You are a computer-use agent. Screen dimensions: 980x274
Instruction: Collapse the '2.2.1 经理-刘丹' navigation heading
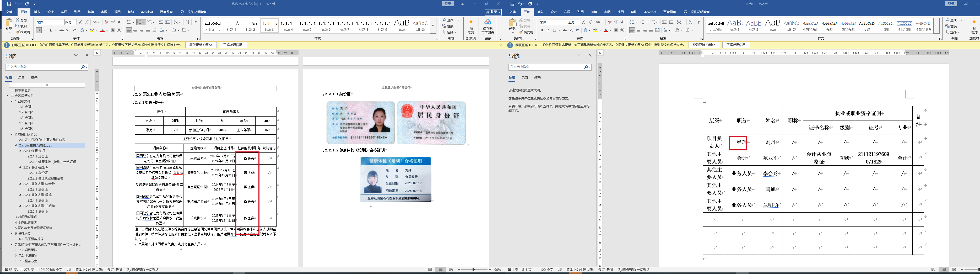(x=20, y=151)
